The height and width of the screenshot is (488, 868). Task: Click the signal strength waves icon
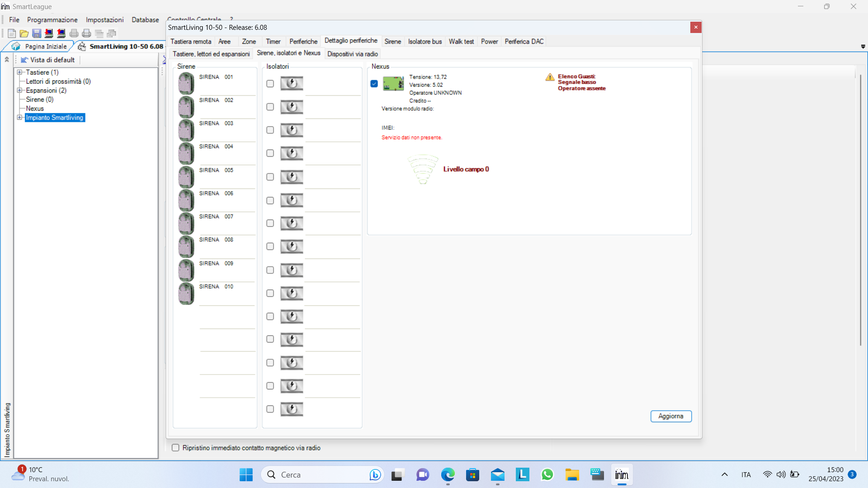point(423,169)
